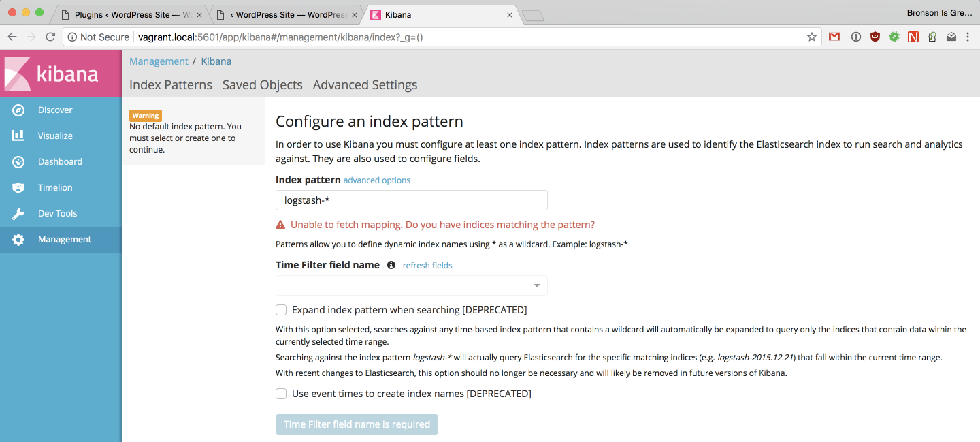Screen dimensions: 980x442
Task: Click Time Filter field name is required button
Action: 357,424
